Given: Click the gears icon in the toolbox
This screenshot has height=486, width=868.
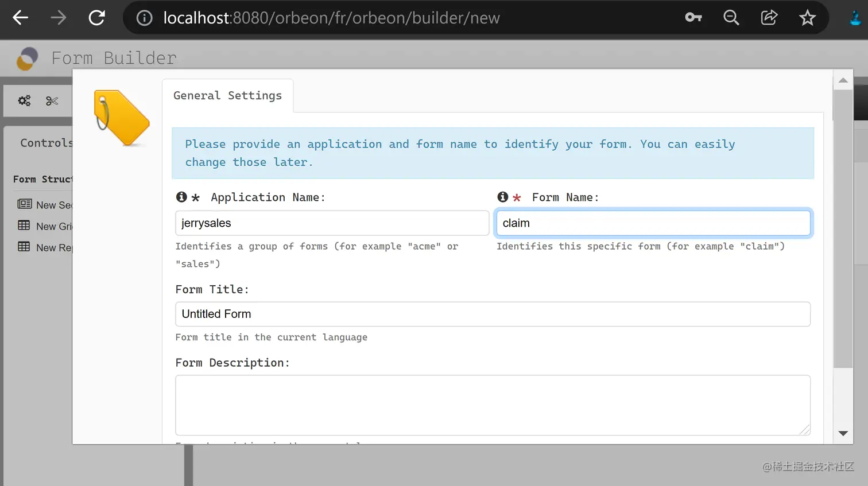Looking at the screenshot, I should pyautogui.click(x=24, y=101).
